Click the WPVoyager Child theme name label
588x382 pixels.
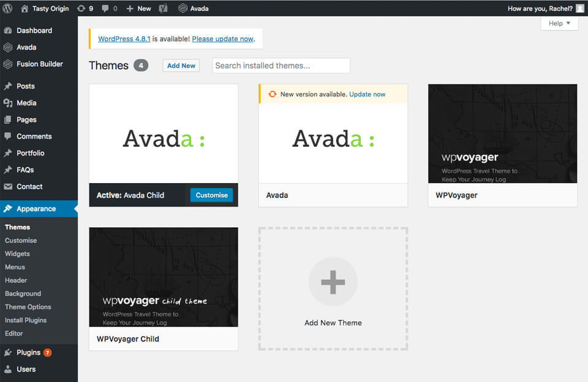[x=128, y=339]
